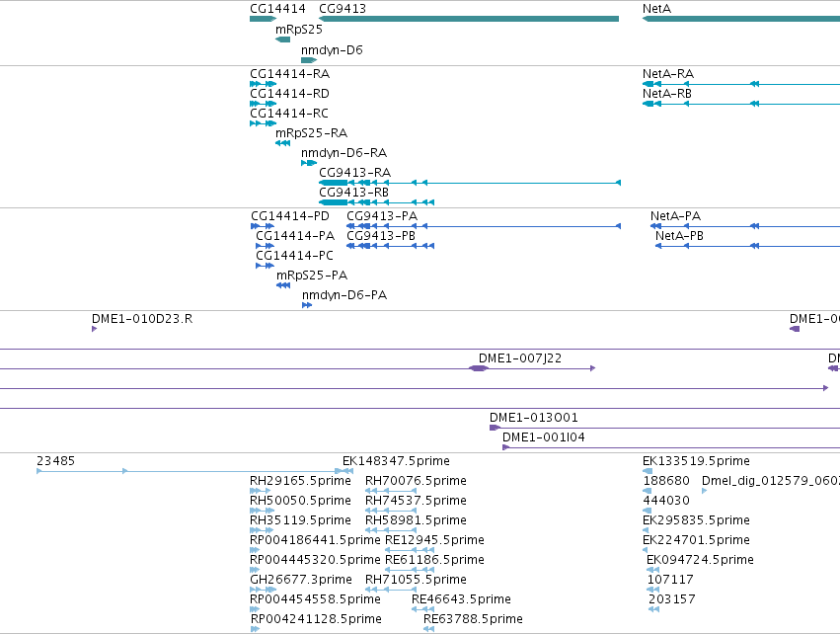The height and width of the screenshot is (634, 840).
Task: Select the RP004454558.5prime EST label
Action: (x=315, y=599)
